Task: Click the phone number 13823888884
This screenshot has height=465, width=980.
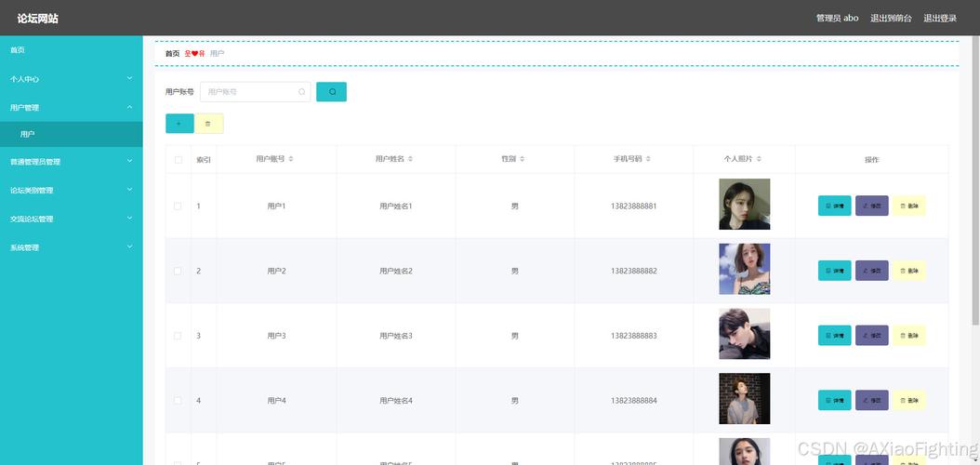Action: 634,401
